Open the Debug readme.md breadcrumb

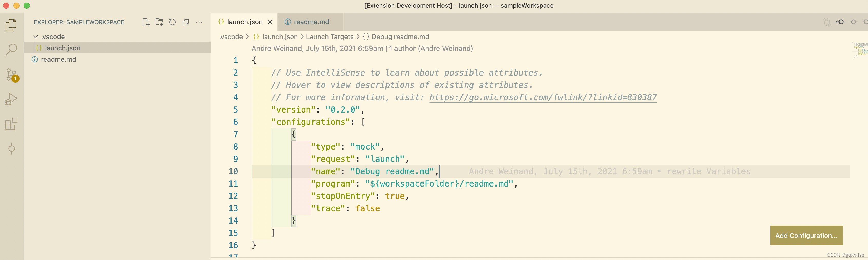click(x=396, y=37)
